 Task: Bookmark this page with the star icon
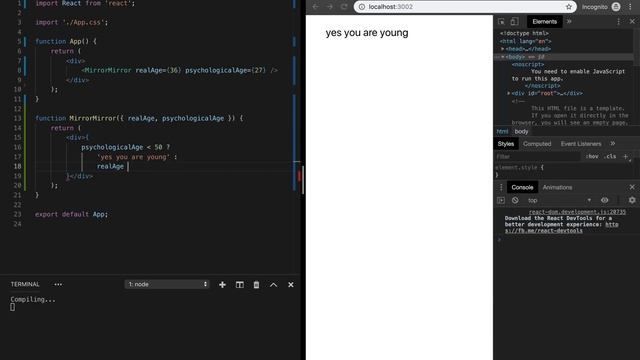[569, 7]
